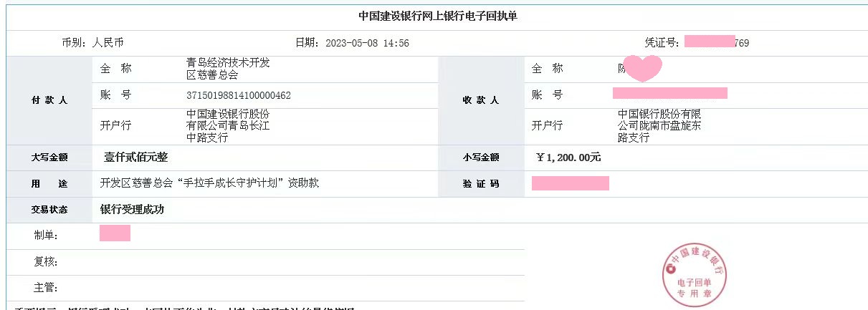Select amount in words 壹仟贰佰元整
This screenshot has width=868, height=310.
pyautogui.click(x=136, y=158)
